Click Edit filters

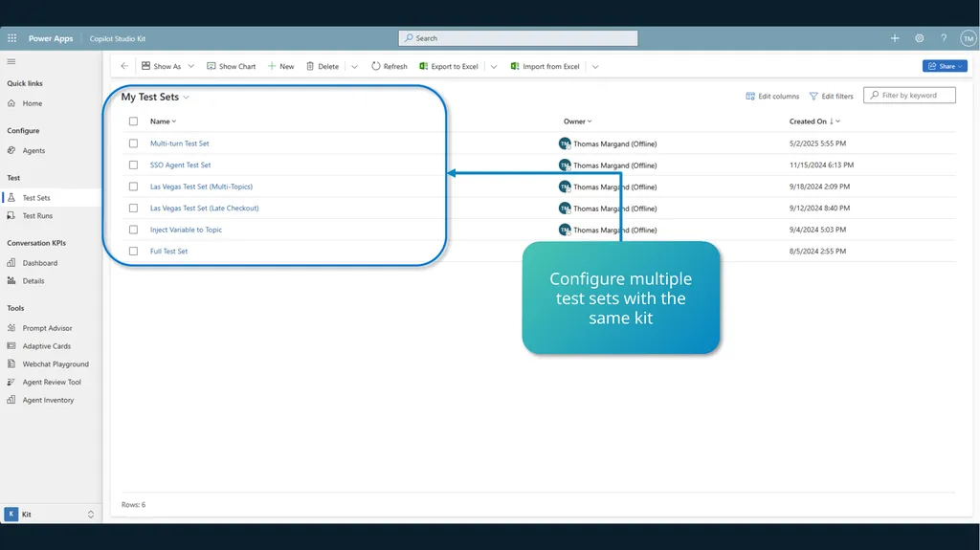(x=832, y=97)
